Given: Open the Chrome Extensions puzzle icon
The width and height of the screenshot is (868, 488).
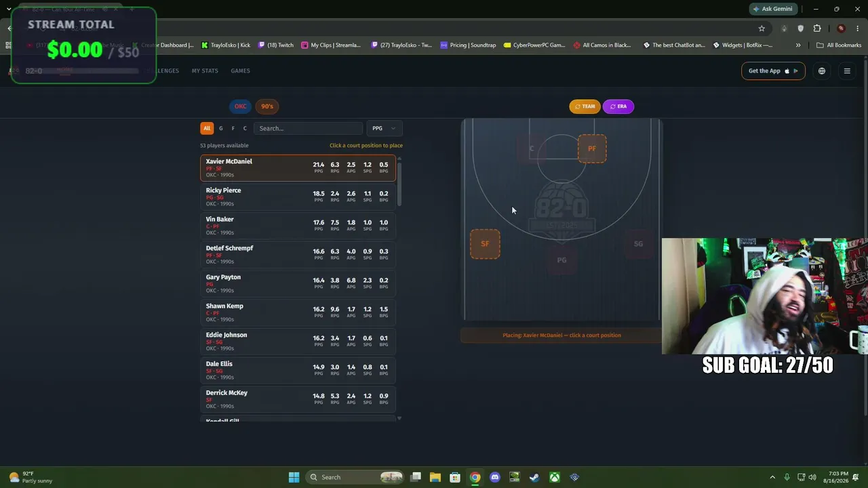Looking at the screenshot, I should pyautogui.click(x=817, y=28).
